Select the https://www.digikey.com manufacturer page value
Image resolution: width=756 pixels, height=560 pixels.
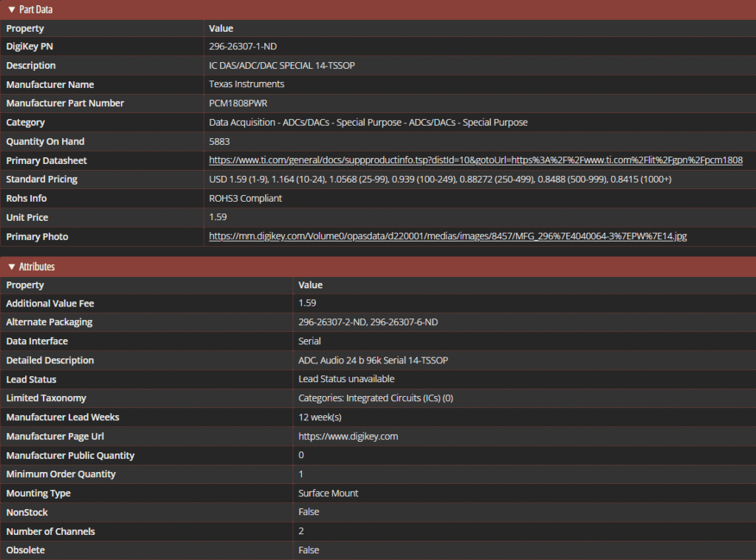tap(348, 436)
